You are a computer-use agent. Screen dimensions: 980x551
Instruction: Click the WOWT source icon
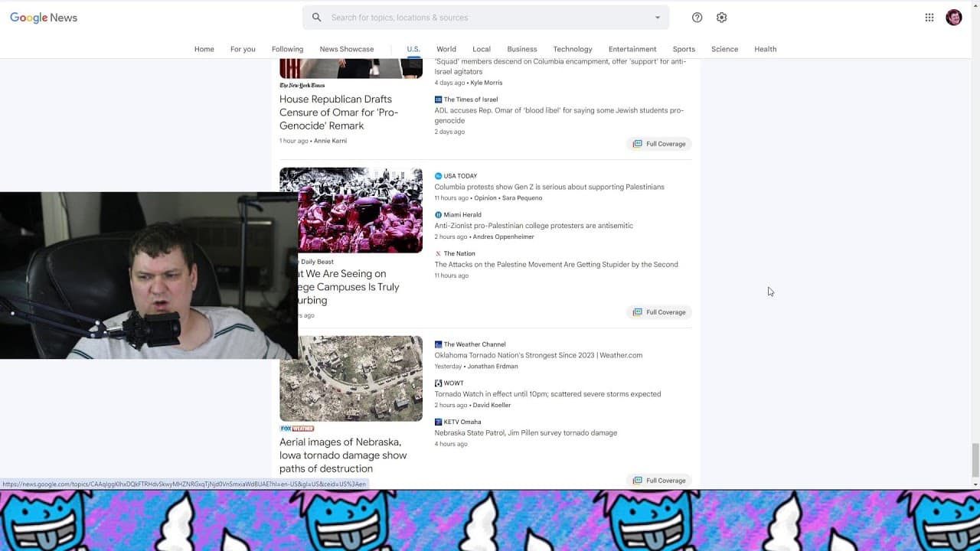coord(438,383)
